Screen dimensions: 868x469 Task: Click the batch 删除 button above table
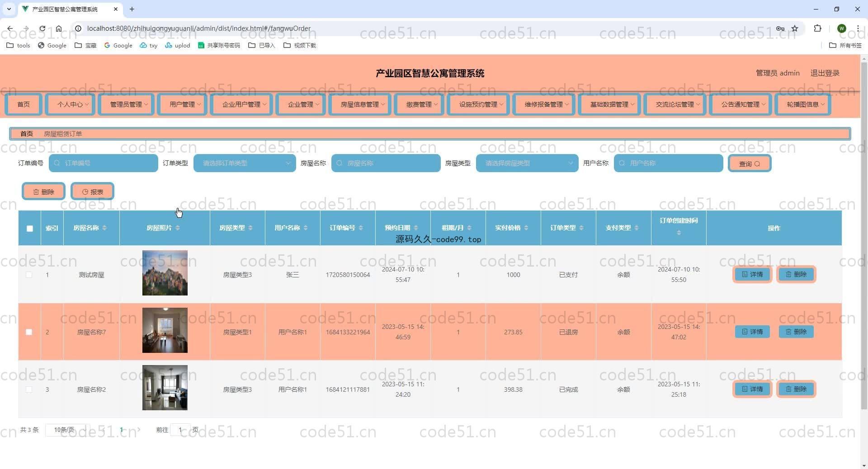point(43,192)
